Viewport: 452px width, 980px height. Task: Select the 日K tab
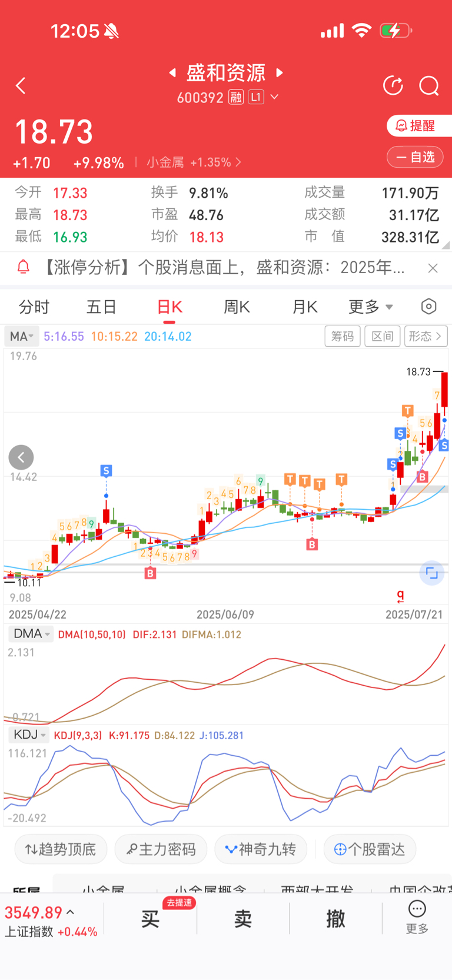tap(169, 307)
